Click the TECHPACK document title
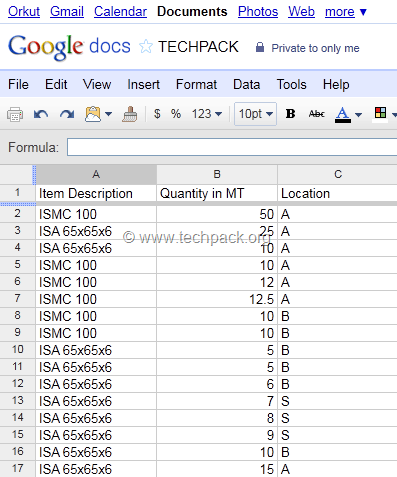Screen dimensions: 397x477 coord(198,47)
